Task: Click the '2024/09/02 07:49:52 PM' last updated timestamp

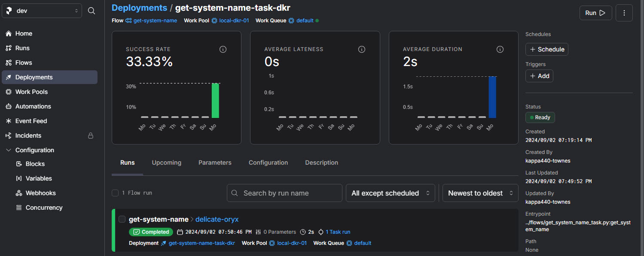Action: pos(559,181)
